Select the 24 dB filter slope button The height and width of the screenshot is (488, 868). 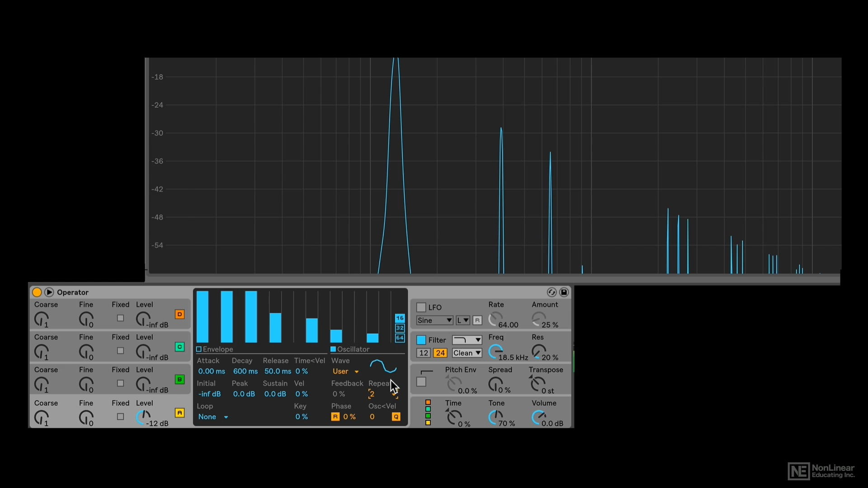pyautogui.click(x=440, y=353)
